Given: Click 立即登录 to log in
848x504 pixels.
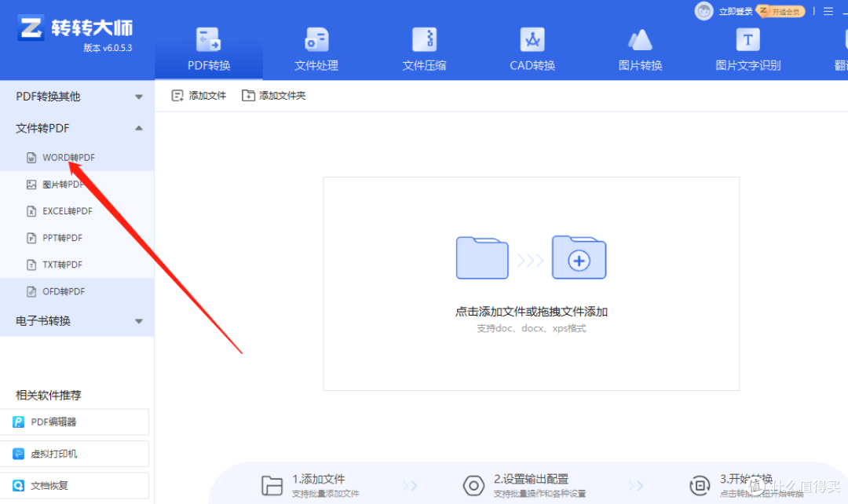Looking at the screenshot, I should (x=736, y=11).
